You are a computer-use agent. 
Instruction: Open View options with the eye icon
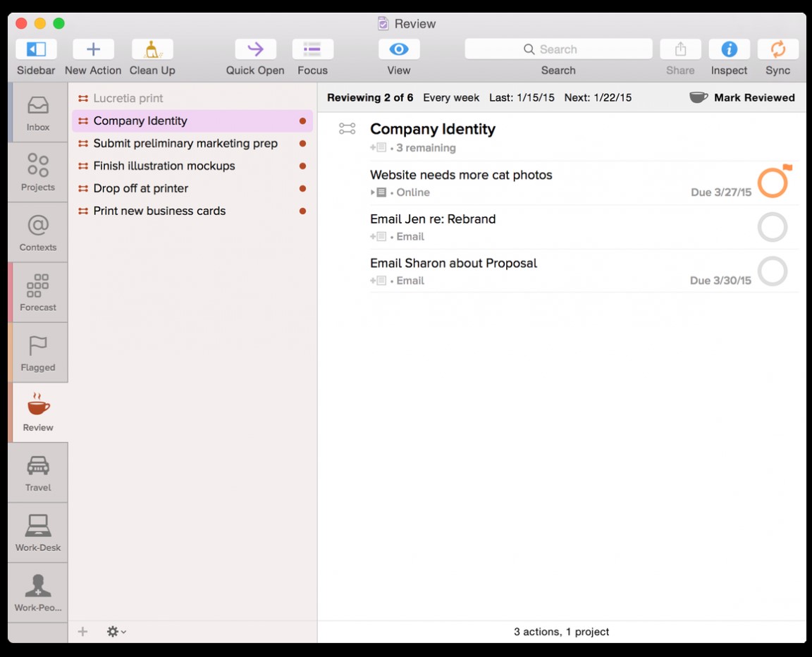point(398,49)
